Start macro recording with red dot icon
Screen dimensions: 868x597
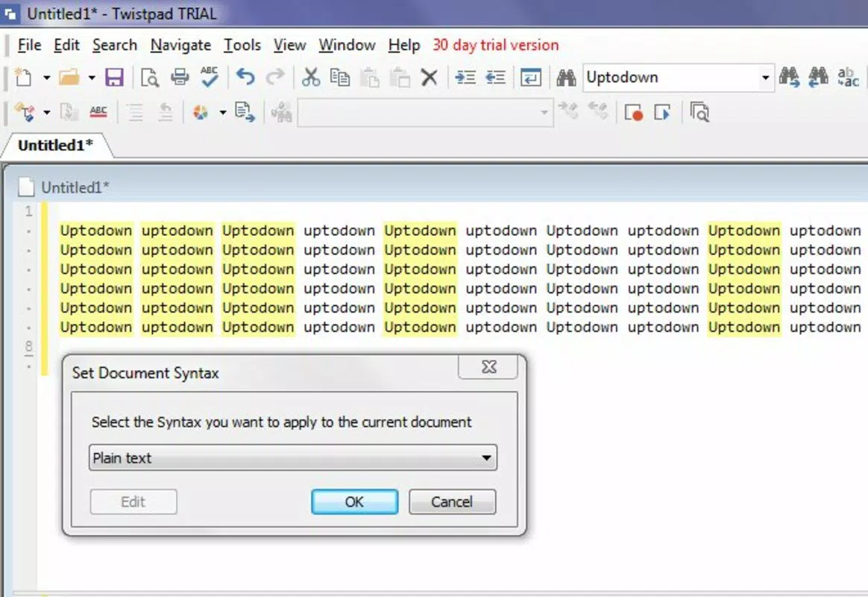click(633, 113)
